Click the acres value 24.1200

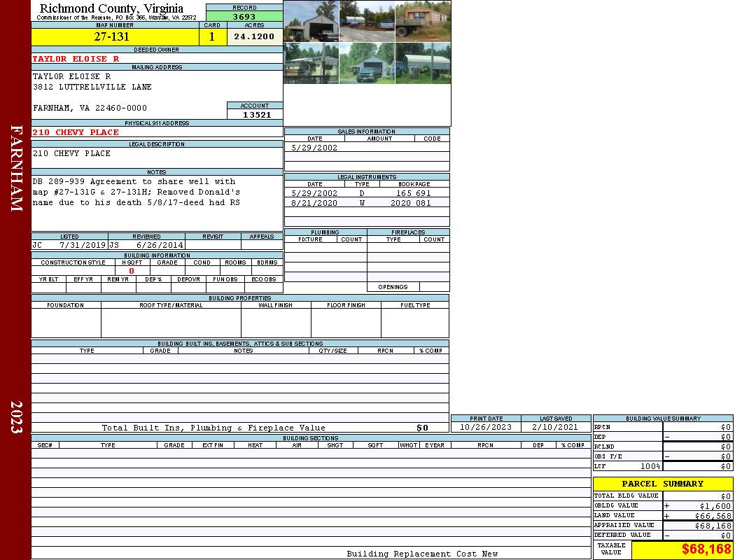point(255,36)
